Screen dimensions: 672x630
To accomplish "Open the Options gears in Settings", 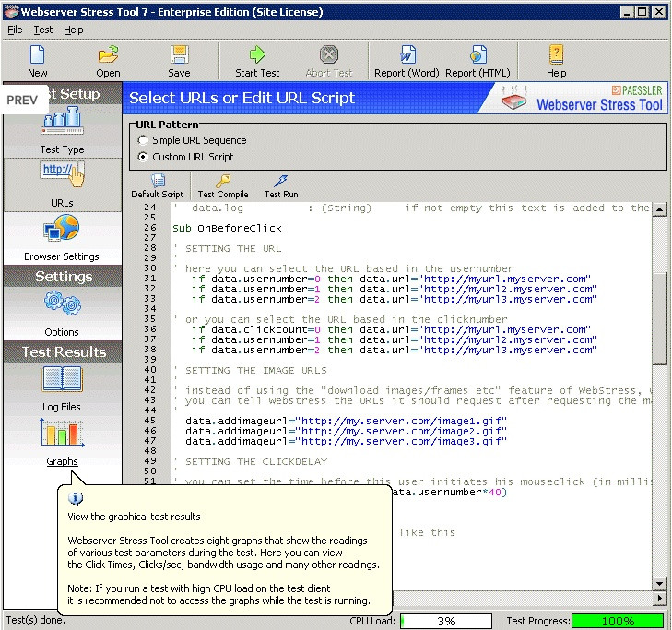I will 62,314.
